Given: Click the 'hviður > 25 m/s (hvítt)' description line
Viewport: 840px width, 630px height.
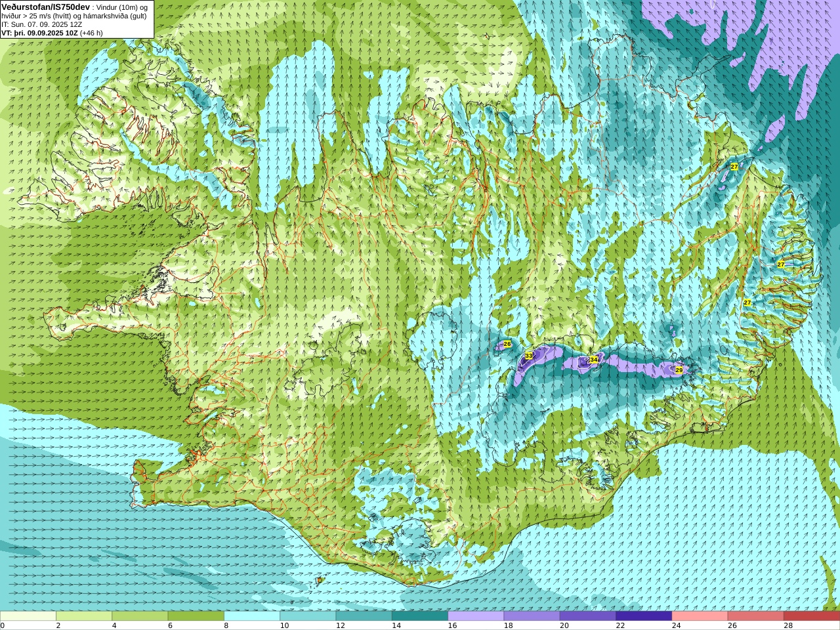Looking at the screenshot, I should (x=74, y=16).
